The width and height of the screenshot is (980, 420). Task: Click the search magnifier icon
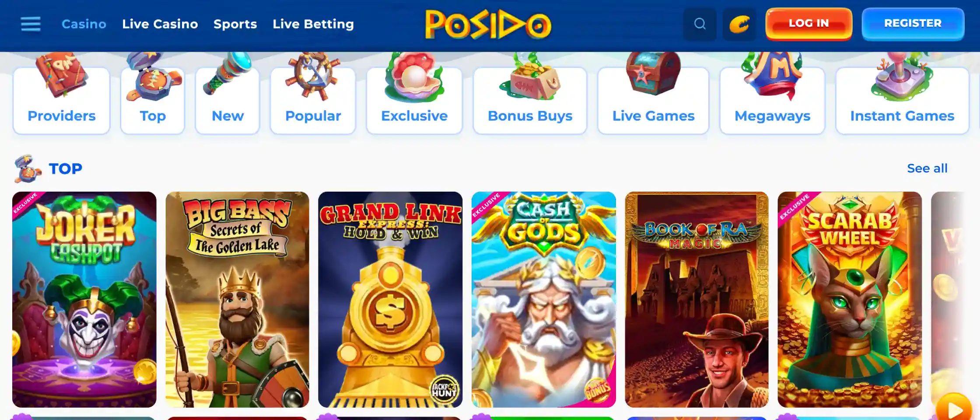pyautogui.click(x=700, y=24)
